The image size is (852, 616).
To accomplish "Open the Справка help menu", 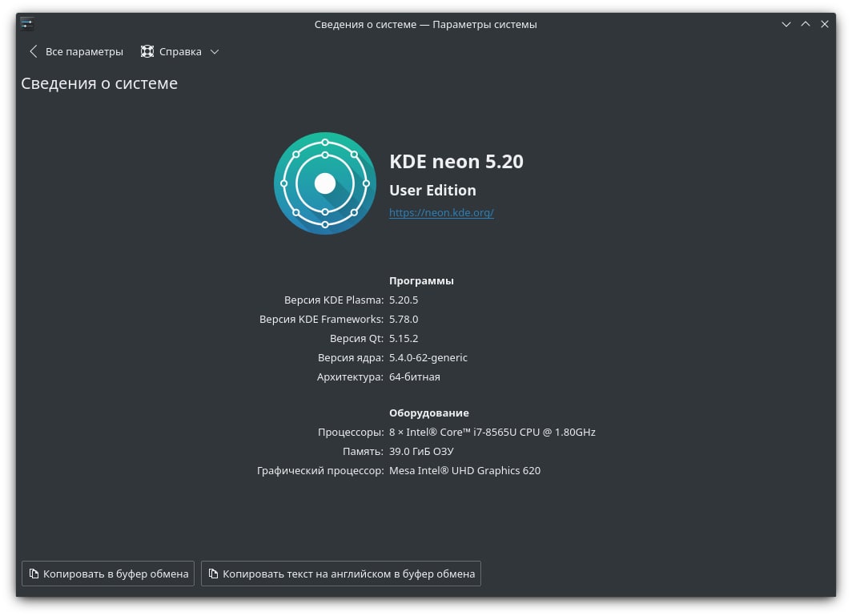I will tap(179, 51).
